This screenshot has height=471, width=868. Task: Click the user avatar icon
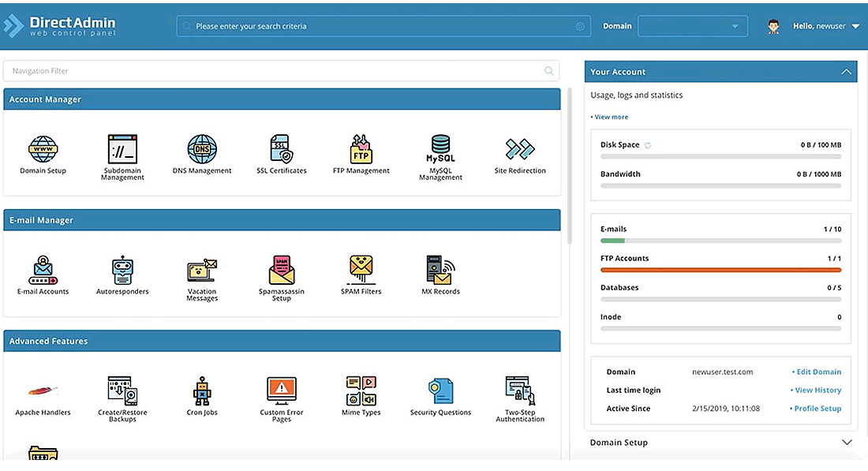(773, 26)
